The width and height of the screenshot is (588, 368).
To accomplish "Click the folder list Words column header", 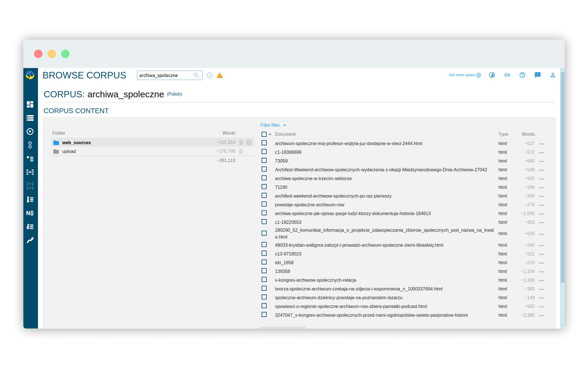I will [x=229, y=133].
